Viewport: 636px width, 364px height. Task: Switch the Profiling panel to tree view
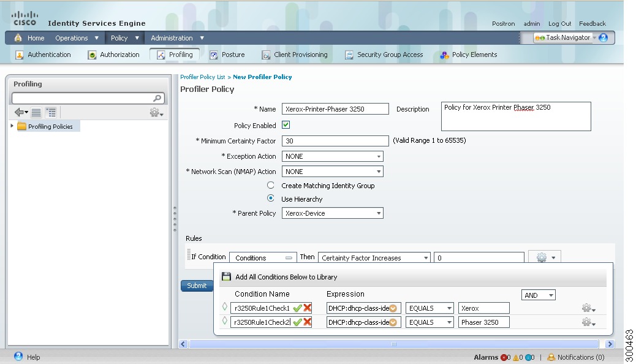point(51,112)
